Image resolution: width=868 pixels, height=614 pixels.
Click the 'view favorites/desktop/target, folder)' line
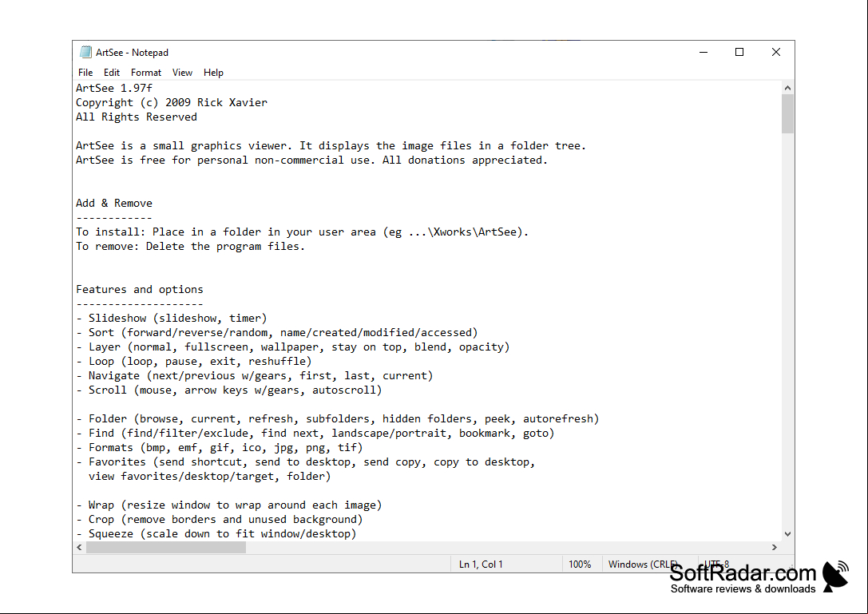pos(209,477)
